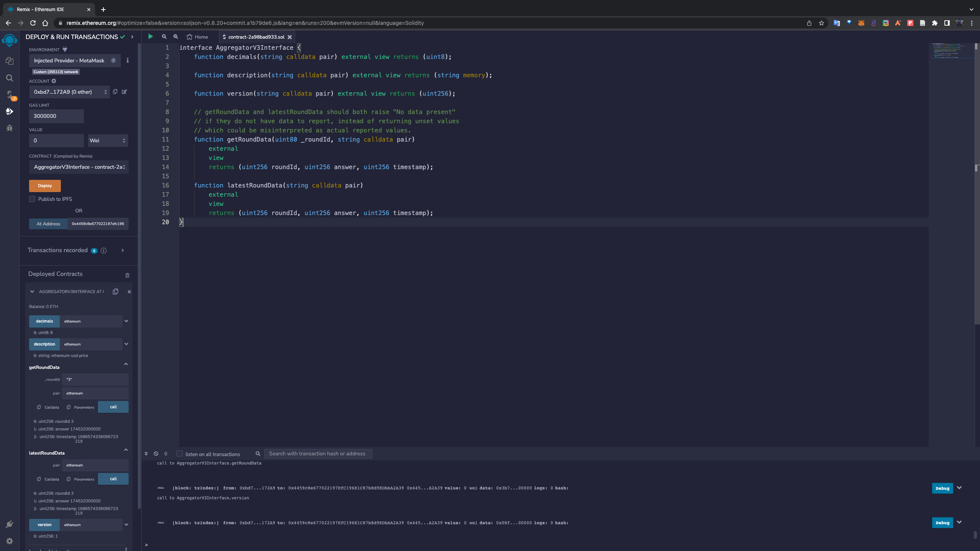The width and height of the screenshot is (980, 551).
Task: Open the Wei unit dropdown
Action: pos(108,140)
